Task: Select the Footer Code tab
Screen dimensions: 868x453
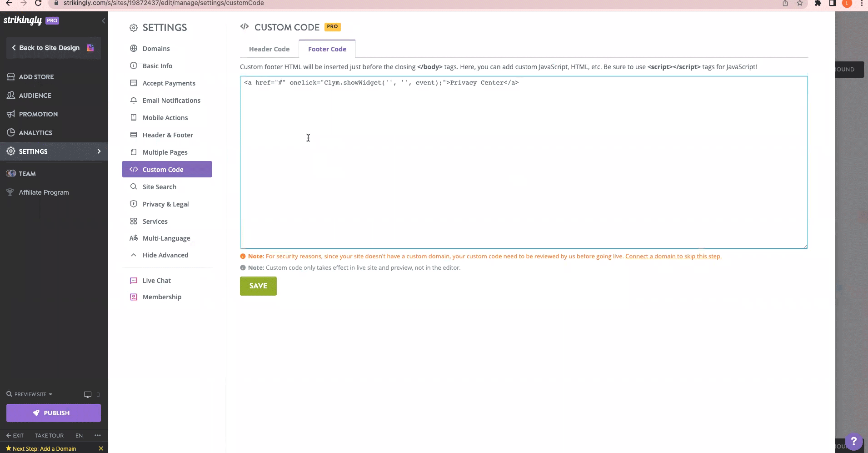Action: pyautogui.click(x=327, y=49)
